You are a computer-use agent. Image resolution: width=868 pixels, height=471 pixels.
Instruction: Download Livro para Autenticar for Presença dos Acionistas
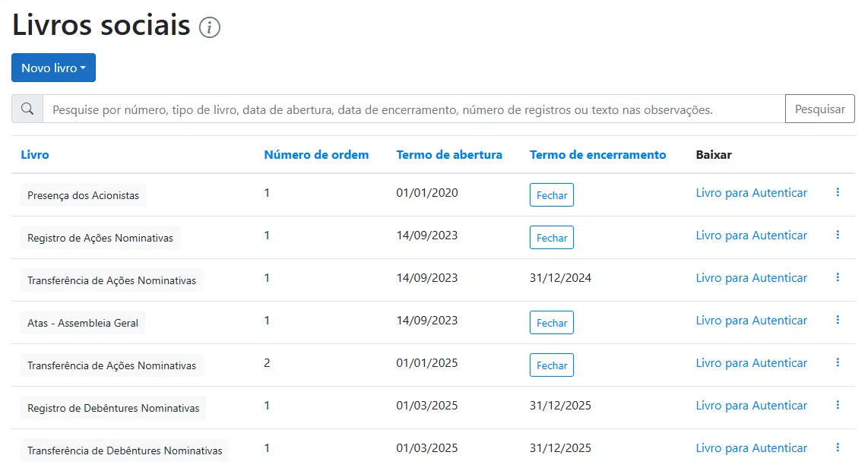(751, 193)
